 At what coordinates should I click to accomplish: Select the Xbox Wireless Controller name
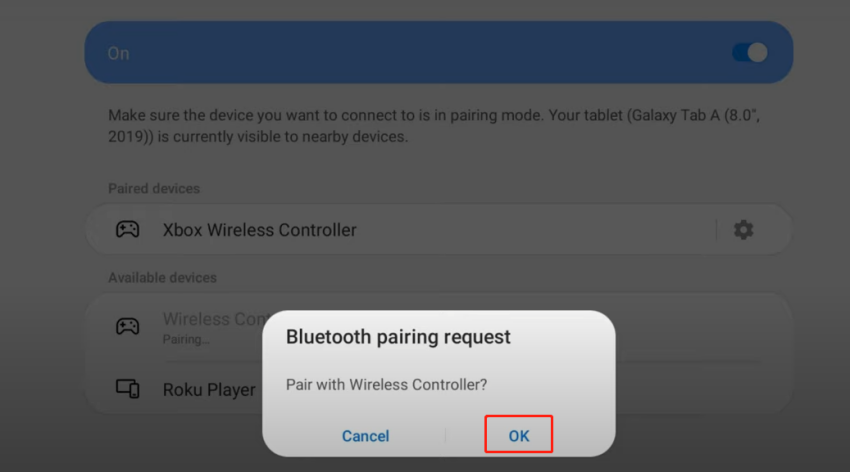coord(259,230)
